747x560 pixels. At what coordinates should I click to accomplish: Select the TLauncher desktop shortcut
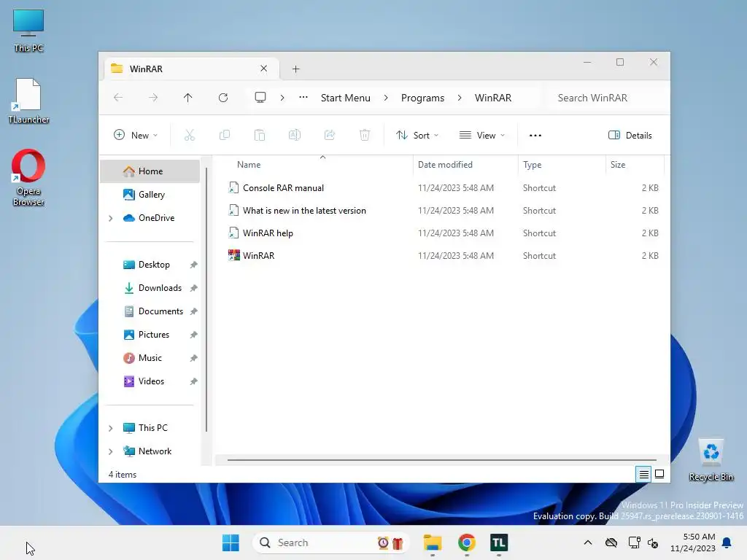28,101
